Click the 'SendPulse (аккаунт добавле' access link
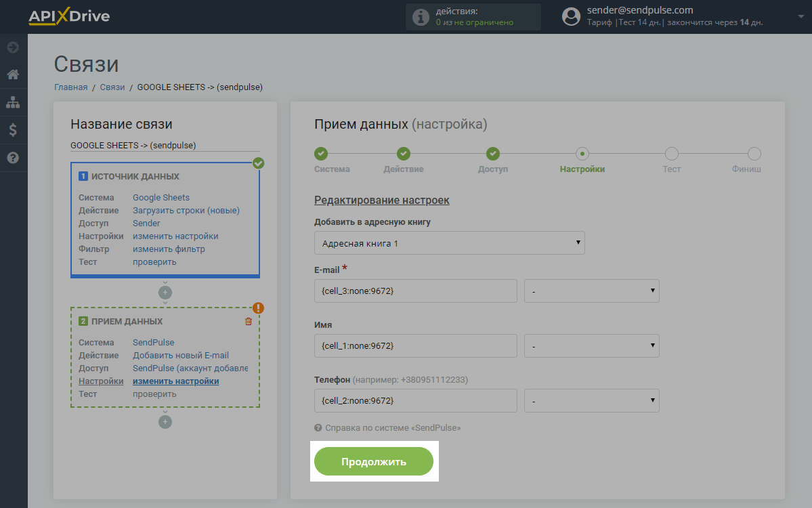The image size is (812, 508). (x=190, y=368)
